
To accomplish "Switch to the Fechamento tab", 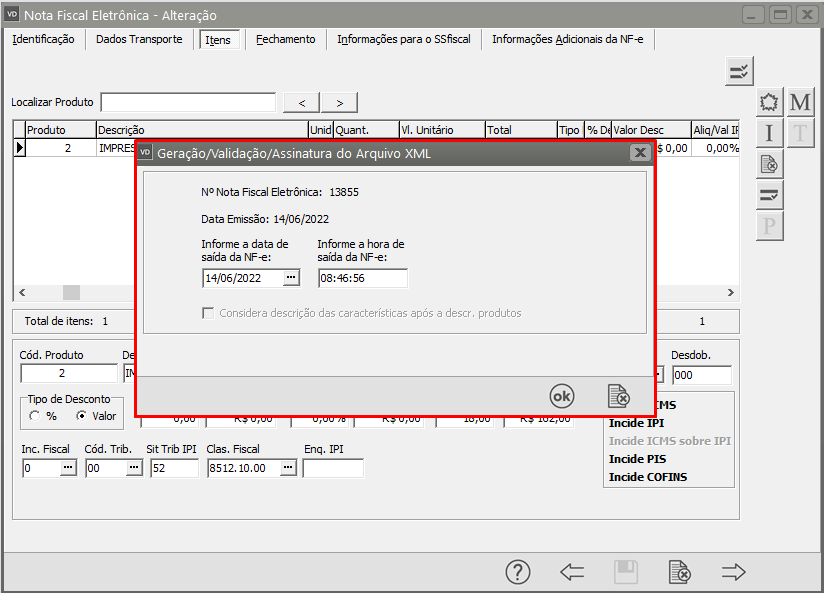I will [285, 39].
